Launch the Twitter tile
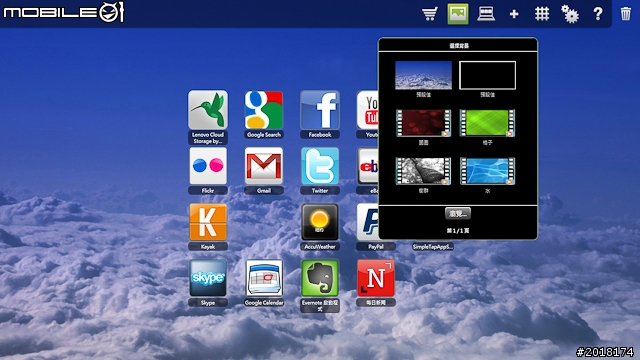 [320, 166]
